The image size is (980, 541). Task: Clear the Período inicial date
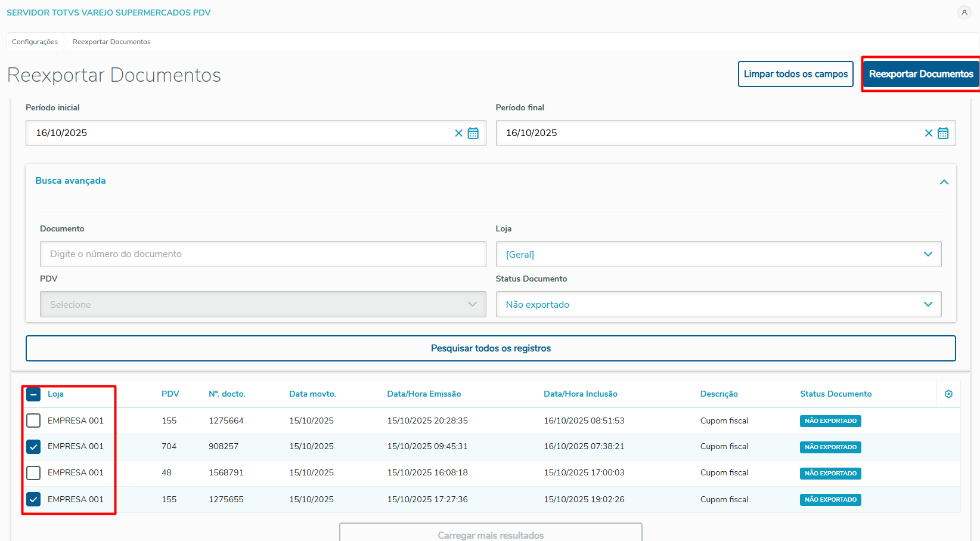coord(458,133)
